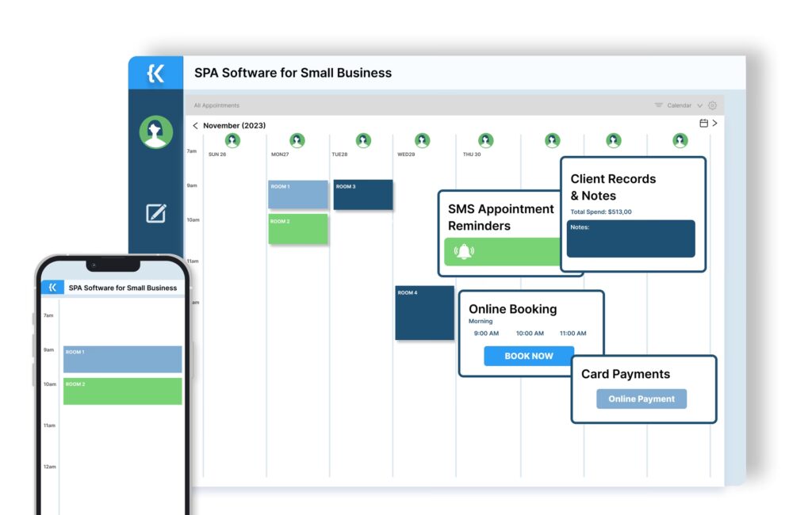
Task: Go to next period with right chevron
Action: (x=714, y=124)
